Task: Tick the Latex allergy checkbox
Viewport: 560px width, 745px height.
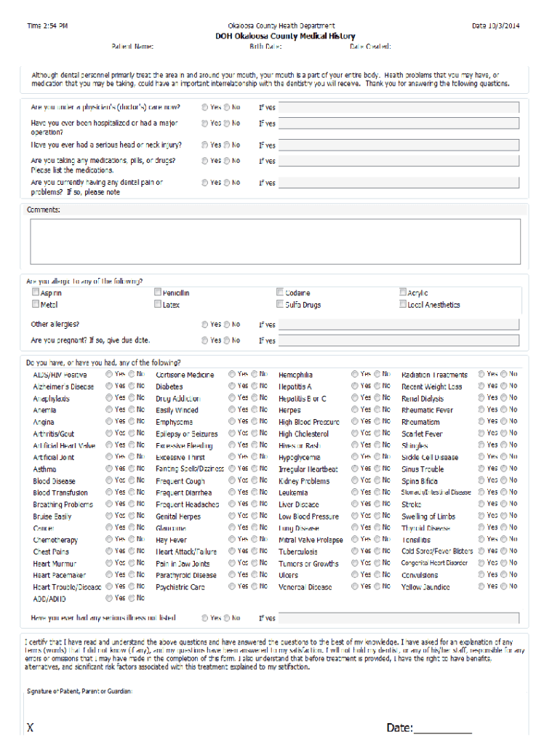Action: (157, 305)
